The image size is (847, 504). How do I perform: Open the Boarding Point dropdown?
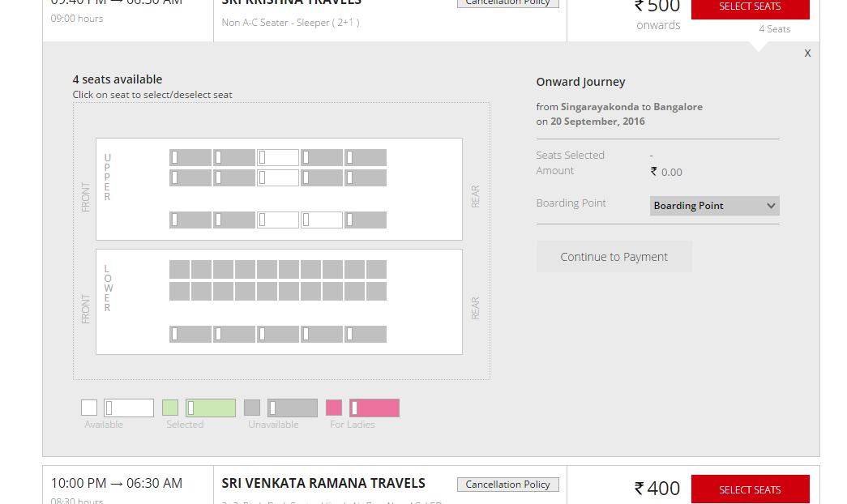click(x=714, y=206)
